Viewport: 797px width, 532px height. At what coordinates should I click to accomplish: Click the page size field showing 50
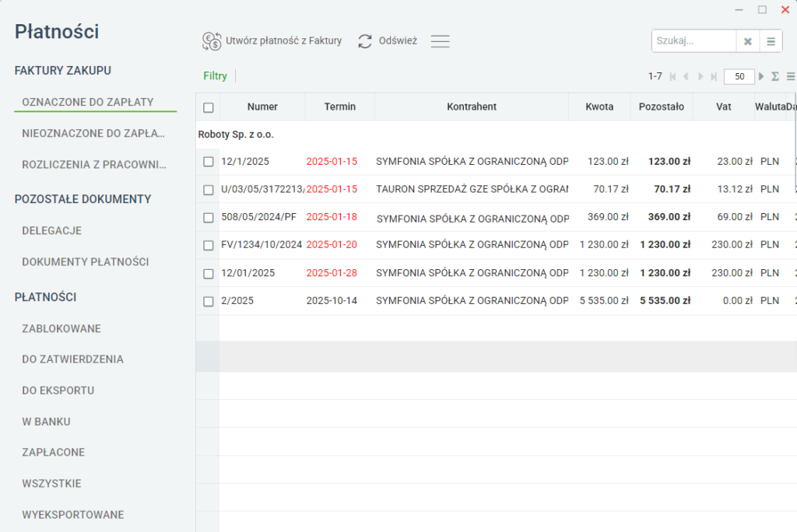point(739,76)
